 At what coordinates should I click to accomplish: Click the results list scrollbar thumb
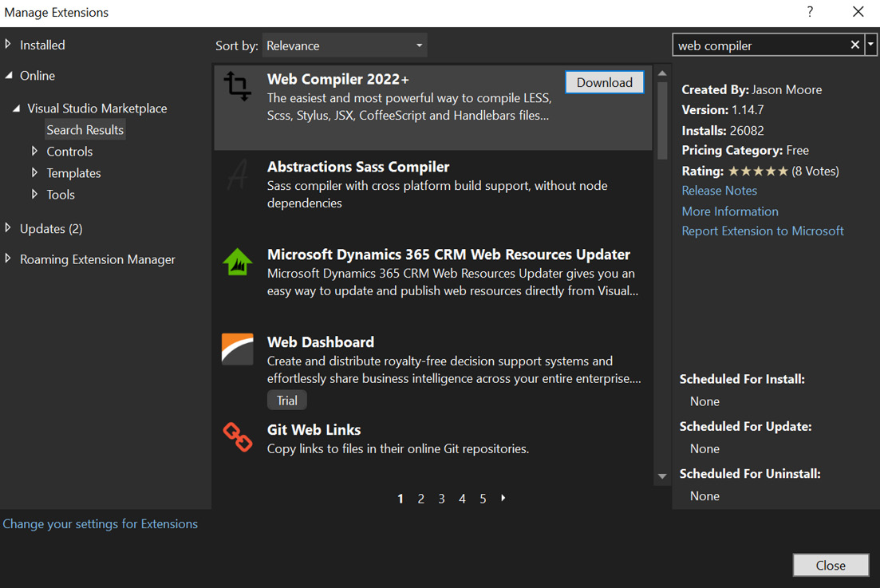pyautogui.click(x=662, y=120)
